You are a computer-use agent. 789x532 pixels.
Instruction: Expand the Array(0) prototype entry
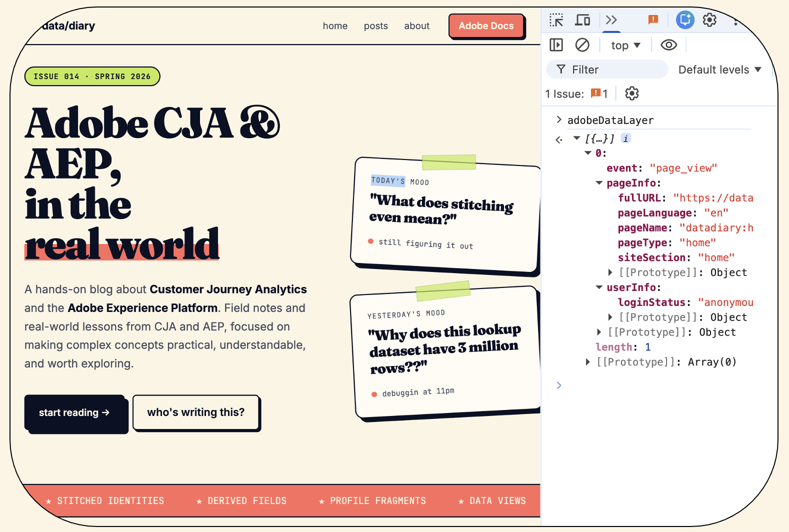pyautogui.click(x=588, y=362)
